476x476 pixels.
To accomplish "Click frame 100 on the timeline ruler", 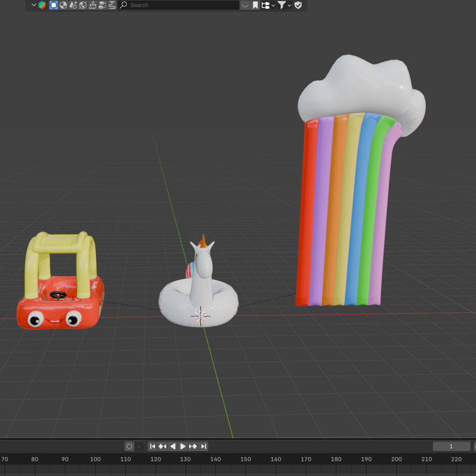I will coord(95,459).
